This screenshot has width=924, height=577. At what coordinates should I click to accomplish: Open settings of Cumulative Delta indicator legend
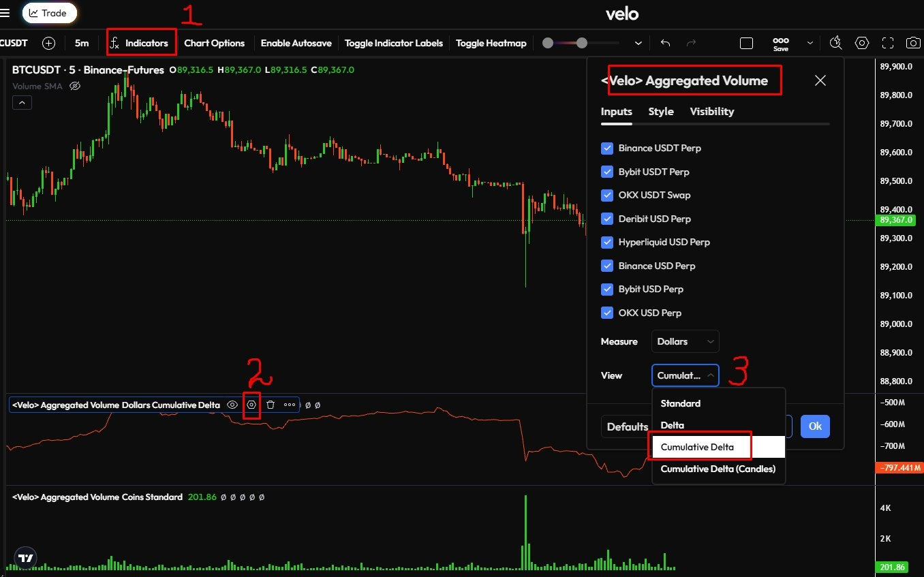(251, 405)
